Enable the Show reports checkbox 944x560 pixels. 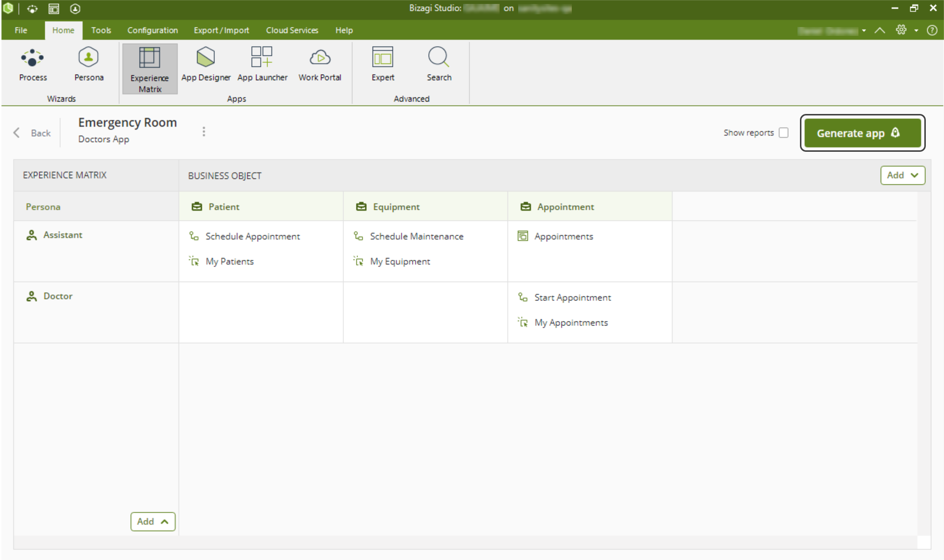(x=784, y=133)
